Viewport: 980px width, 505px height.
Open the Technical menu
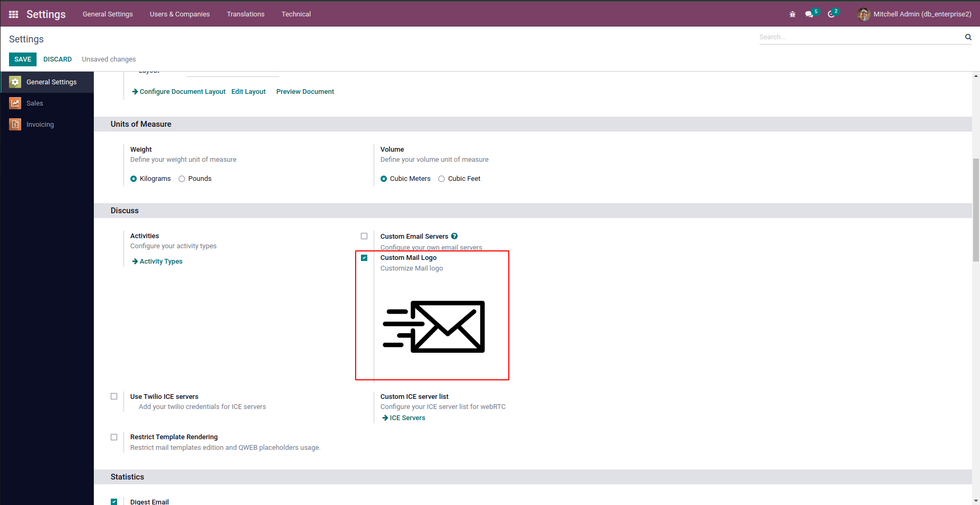click(x=296, y=14)
